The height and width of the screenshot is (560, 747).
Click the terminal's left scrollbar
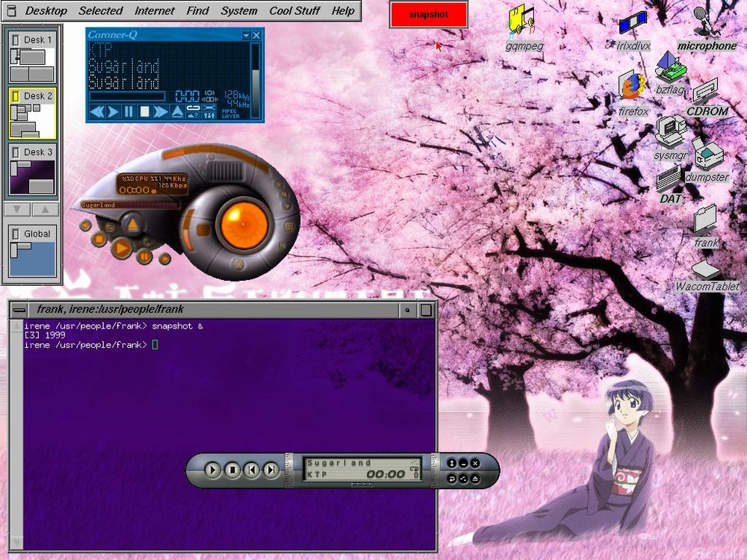(x=16, y=435)
